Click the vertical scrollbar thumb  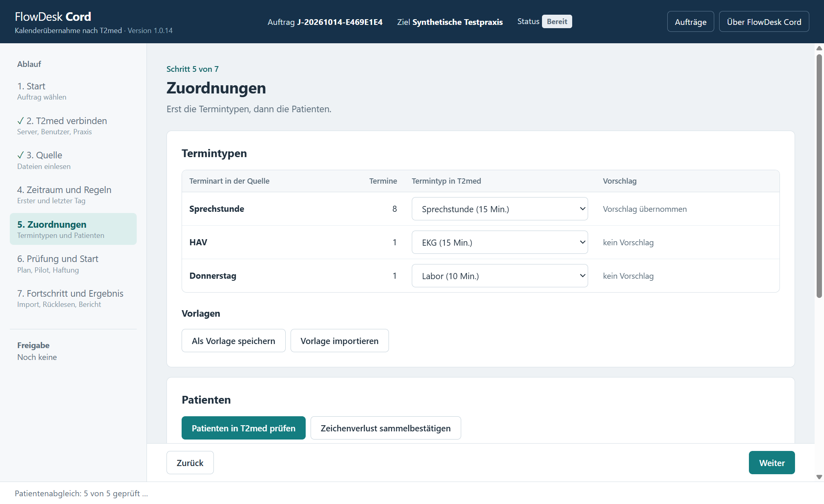(x=819, y=175)
